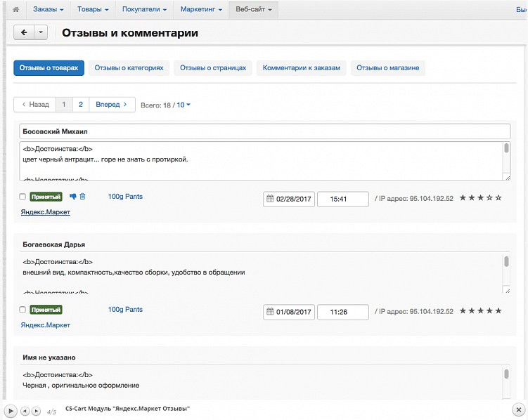Edit the name field Богаевская Дарья

(x=265, y=244)
